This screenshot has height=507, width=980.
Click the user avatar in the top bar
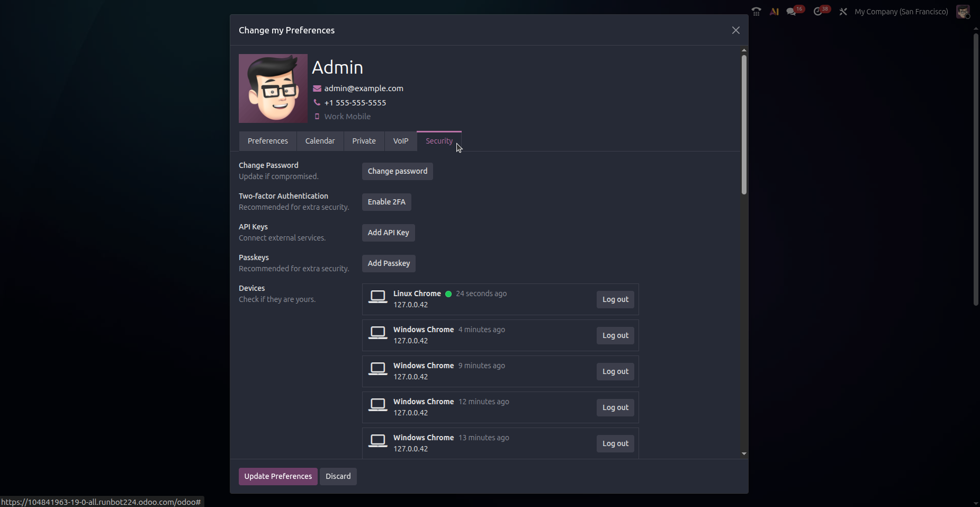click(x=963, y=11)
